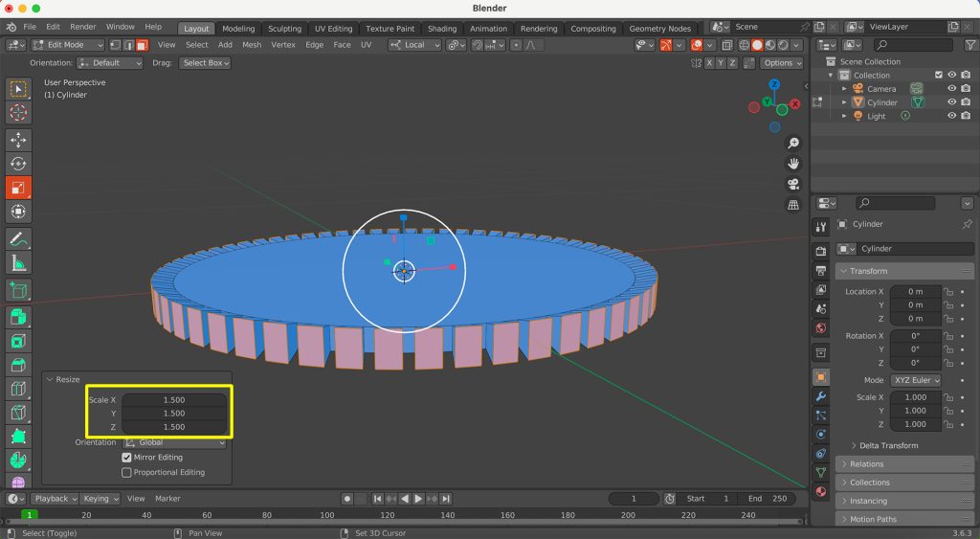Activate the Scale tool
Screen dimensions: 980x539
click(18, 188)
